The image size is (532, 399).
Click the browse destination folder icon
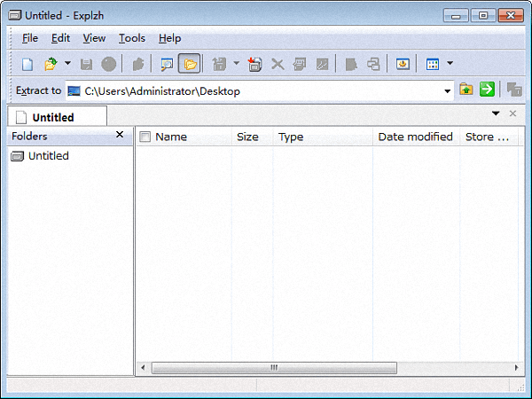(x=466, y=90)
